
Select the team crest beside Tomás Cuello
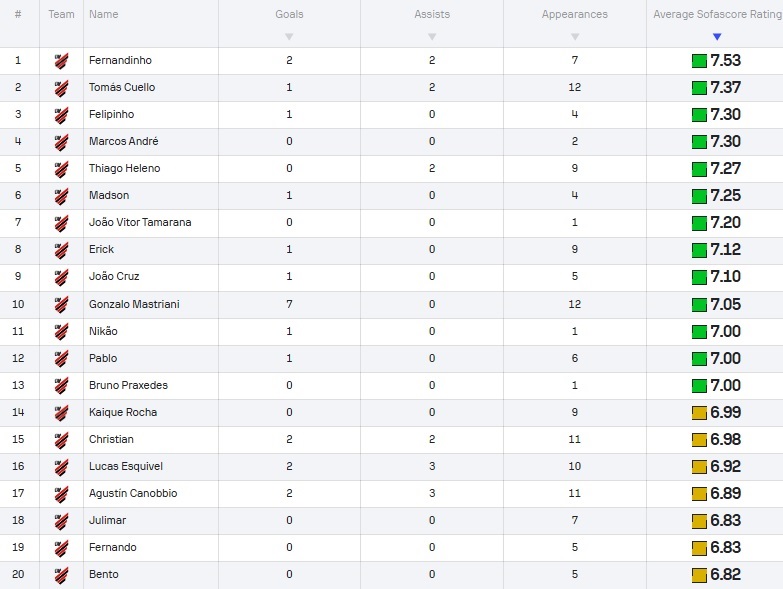point(61,88)
